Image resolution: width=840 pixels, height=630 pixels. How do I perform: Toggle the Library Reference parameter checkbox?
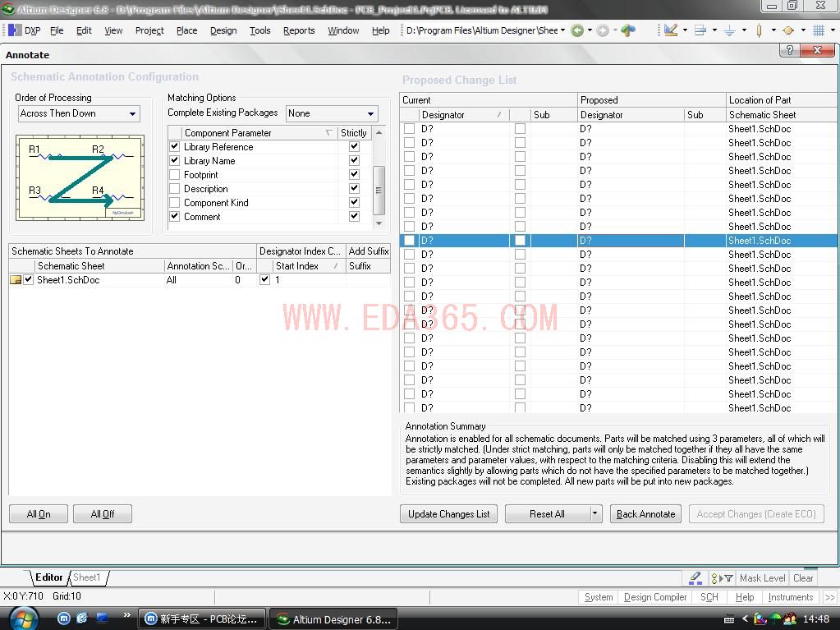(x=175, y=146)
